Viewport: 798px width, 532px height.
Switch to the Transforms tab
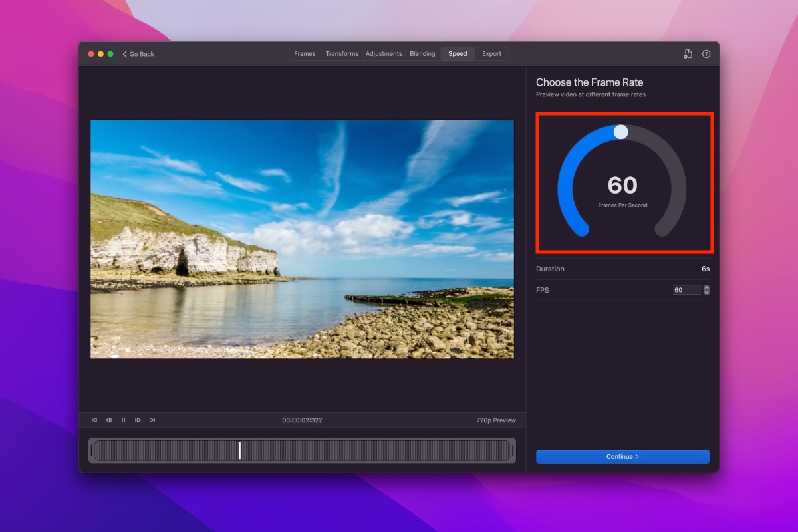pyautogui.click(x=342, y=54)
